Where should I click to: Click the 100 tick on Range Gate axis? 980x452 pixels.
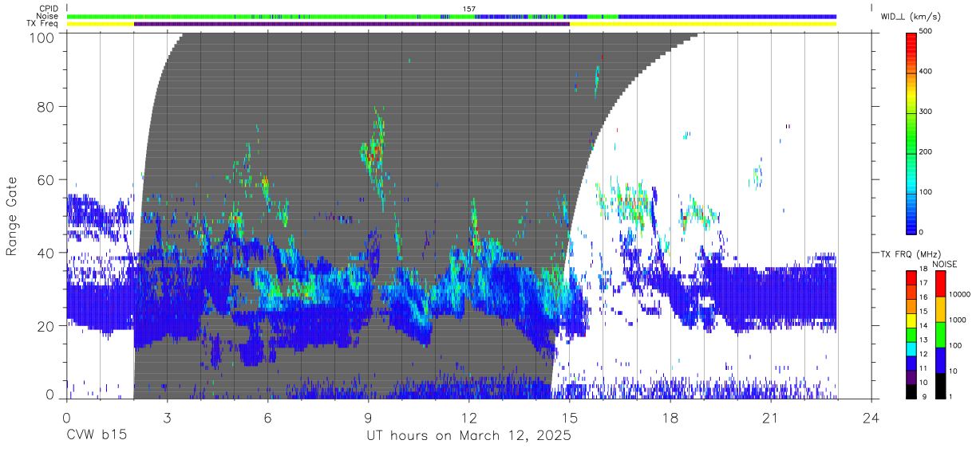[42, 37]
